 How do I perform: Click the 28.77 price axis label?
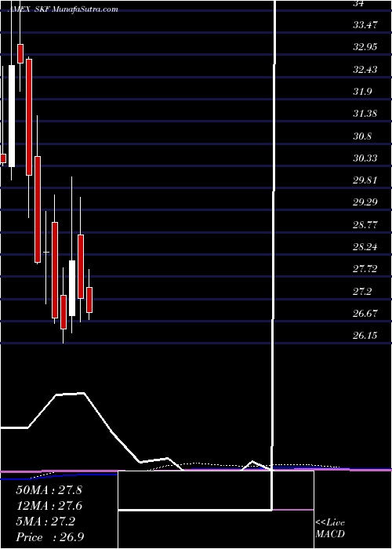(365, 224)
